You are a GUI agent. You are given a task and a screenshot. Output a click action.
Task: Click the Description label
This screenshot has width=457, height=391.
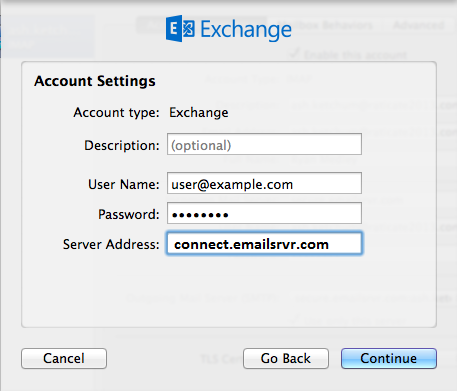pyautogui.click(x=122, y=146)
